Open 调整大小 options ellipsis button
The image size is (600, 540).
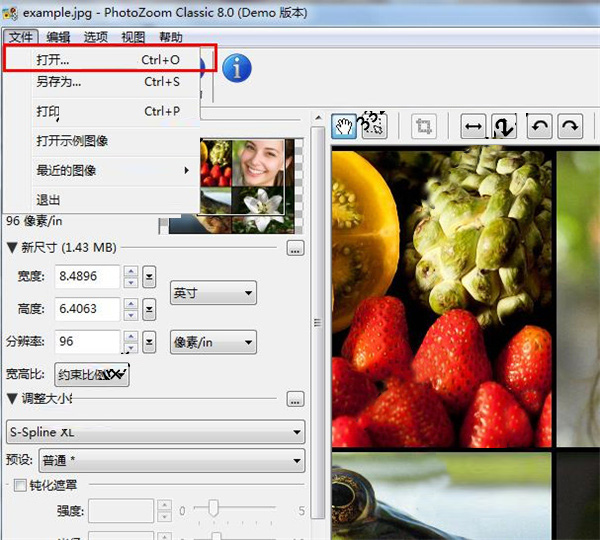pyautogui.click(x=295, y=399)
